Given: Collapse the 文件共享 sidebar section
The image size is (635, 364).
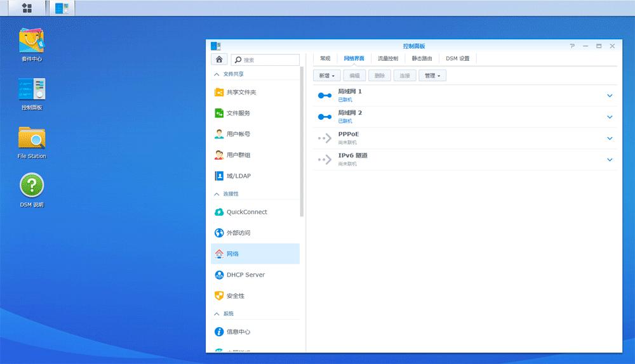Looking at the screenshot, I should pos(217,74).
